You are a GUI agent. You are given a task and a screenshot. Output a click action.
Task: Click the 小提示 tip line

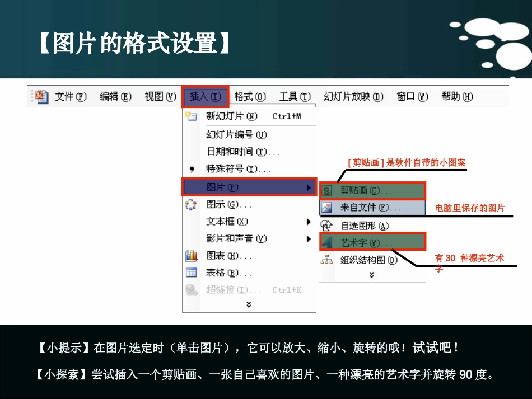pyautogui.click(x=248, y=348)
